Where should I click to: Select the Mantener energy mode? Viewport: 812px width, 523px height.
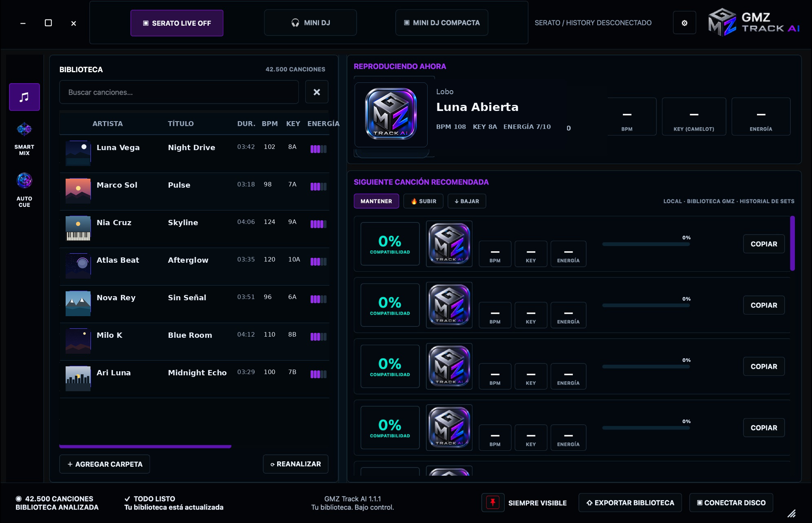pyautogui.click(x=376, y=201)
